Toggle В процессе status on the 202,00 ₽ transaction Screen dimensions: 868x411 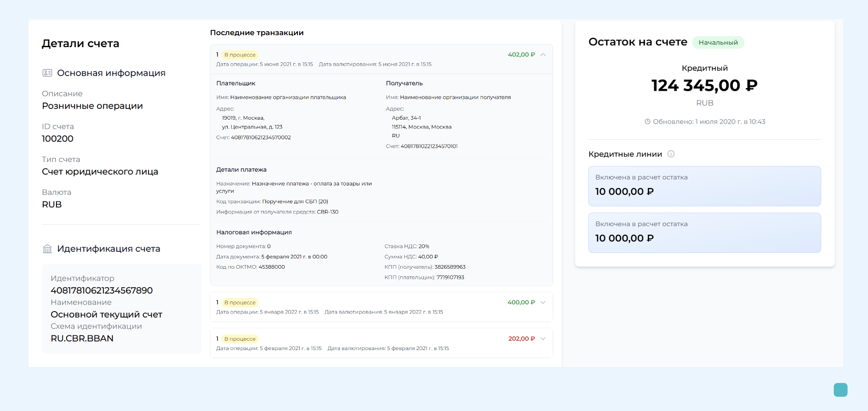240,338
